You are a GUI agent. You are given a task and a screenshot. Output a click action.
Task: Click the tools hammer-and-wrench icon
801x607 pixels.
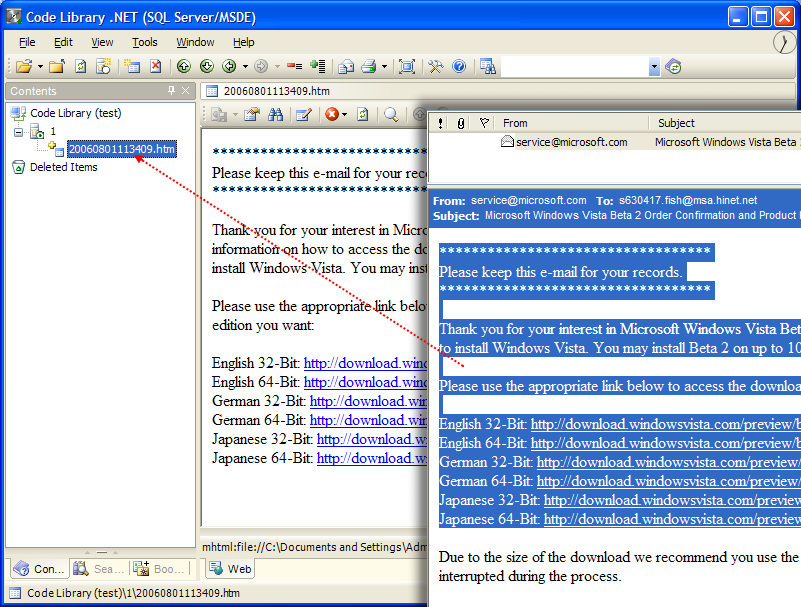(436, 66)
